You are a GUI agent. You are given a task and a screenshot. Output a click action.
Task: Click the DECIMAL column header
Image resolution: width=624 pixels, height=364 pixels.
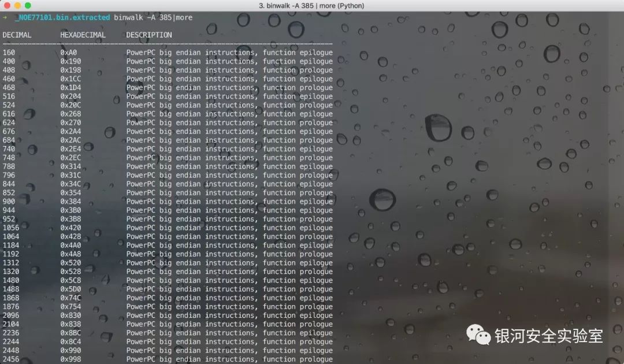pos(17,35)
